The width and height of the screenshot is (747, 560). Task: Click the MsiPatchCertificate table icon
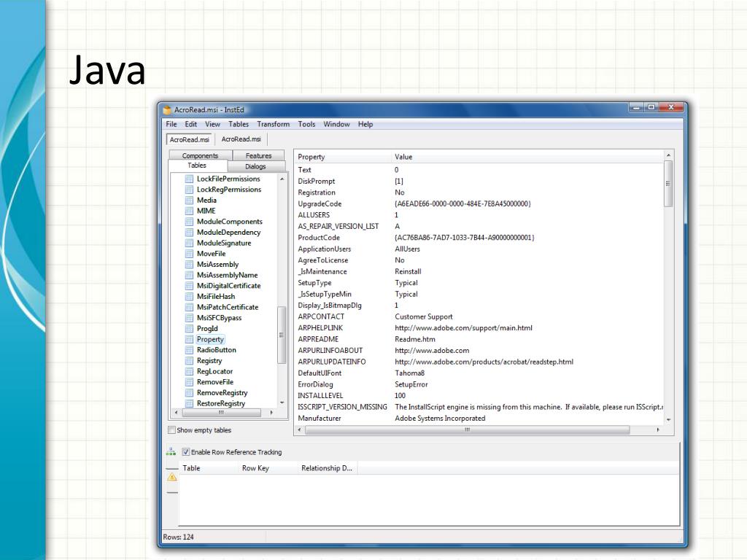pyautogui.click(x=189, y=307)
